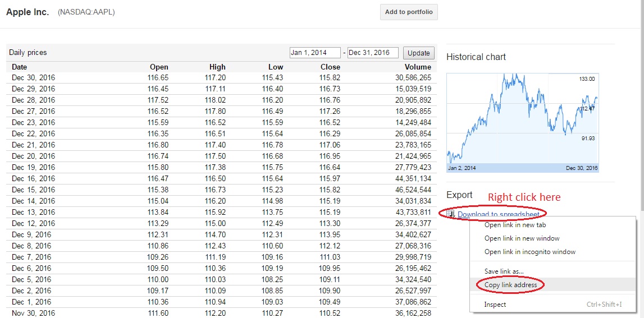The width and height of the screenshot is (644, 318).
Task: Click the Historical chart heading
Action: [476, 57]
